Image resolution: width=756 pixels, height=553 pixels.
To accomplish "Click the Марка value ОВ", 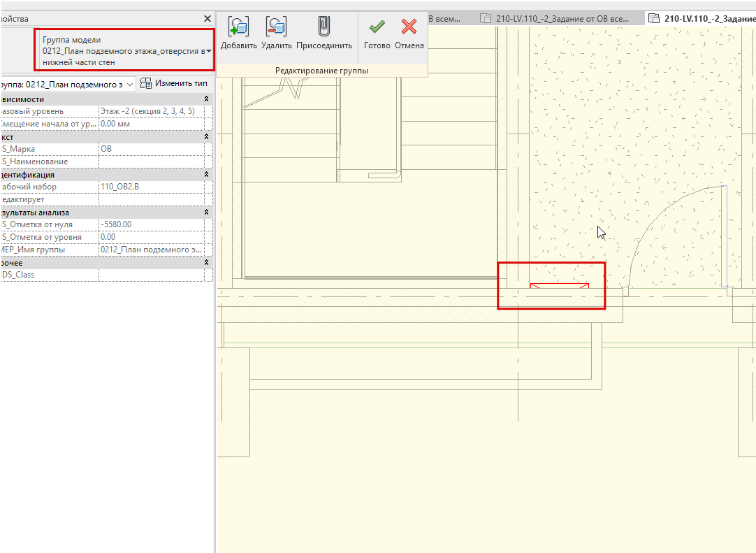I will [152, 149].
